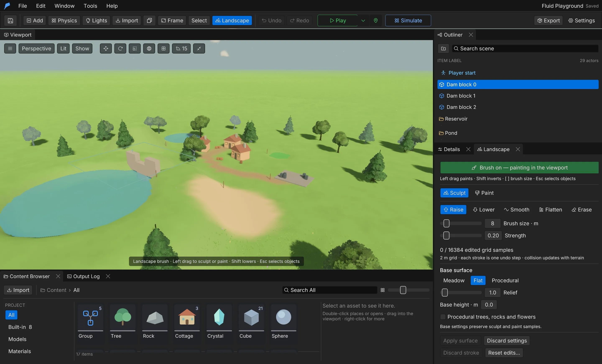Open the File menu
The height and width of the screenshot is (364, 602).
tap(23, 6)
